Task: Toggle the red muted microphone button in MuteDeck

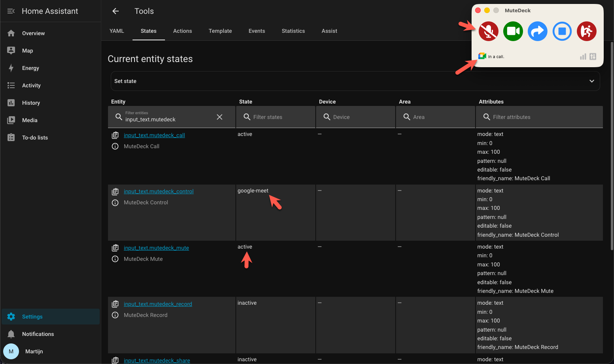Action: click(489, 31)
